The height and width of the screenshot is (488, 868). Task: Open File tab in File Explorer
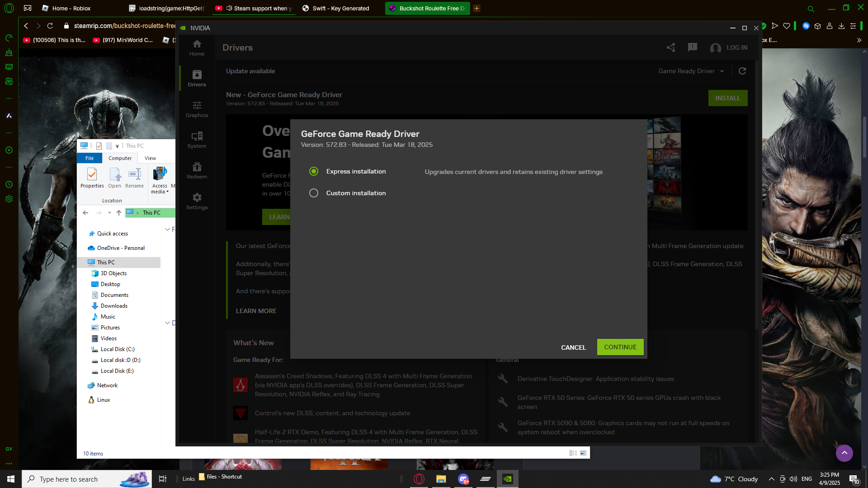coord(90,158)
